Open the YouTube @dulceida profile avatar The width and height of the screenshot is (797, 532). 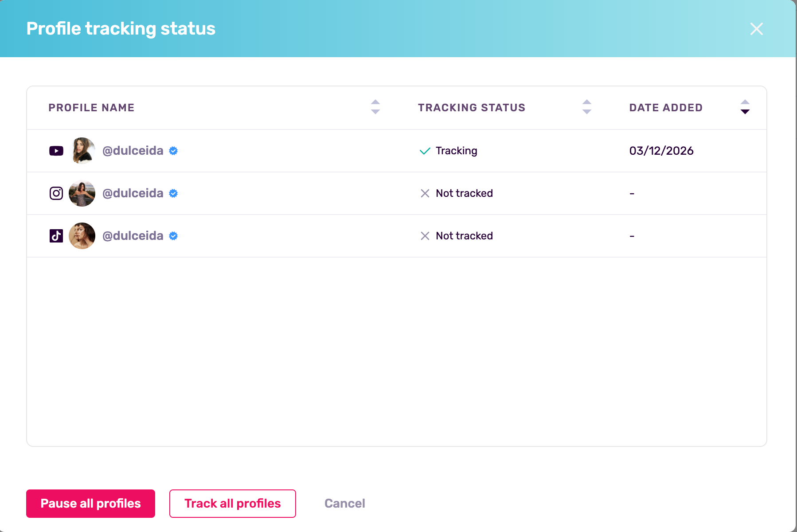point(82,151)
